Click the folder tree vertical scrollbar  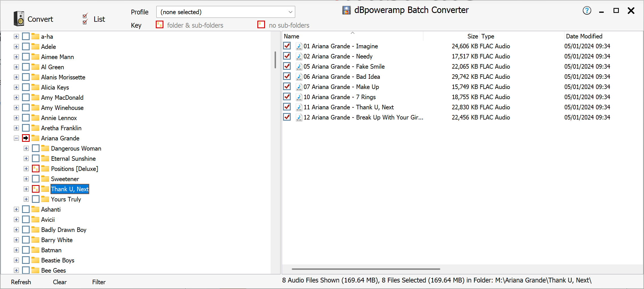(275, 60)
